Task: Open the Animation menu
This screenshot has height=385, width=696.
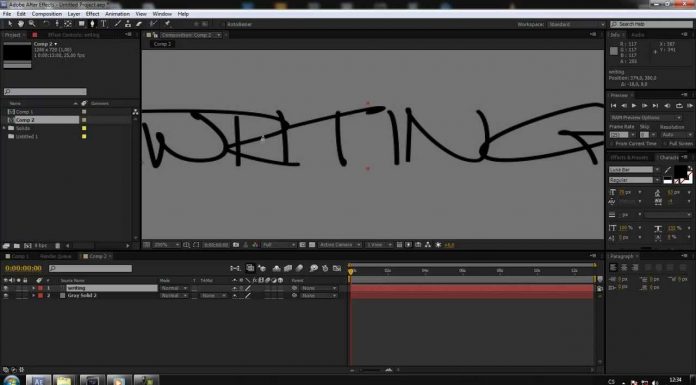Action: pyautogui.click(x=117, y=14)
